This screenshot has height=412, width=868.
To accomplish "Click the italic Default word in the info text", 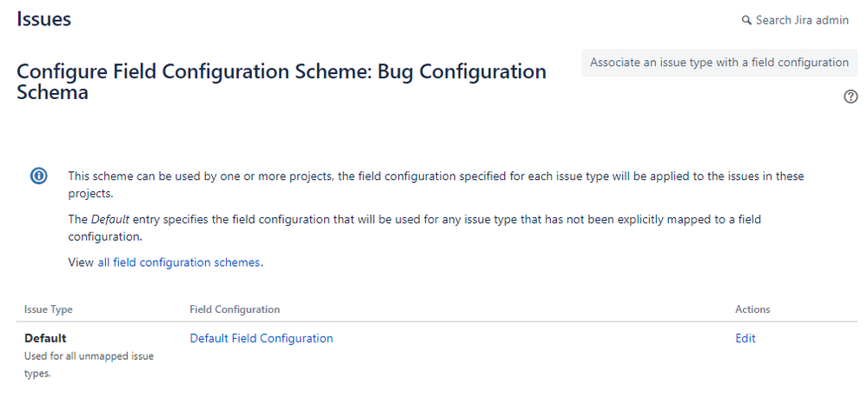I will 110,219.
